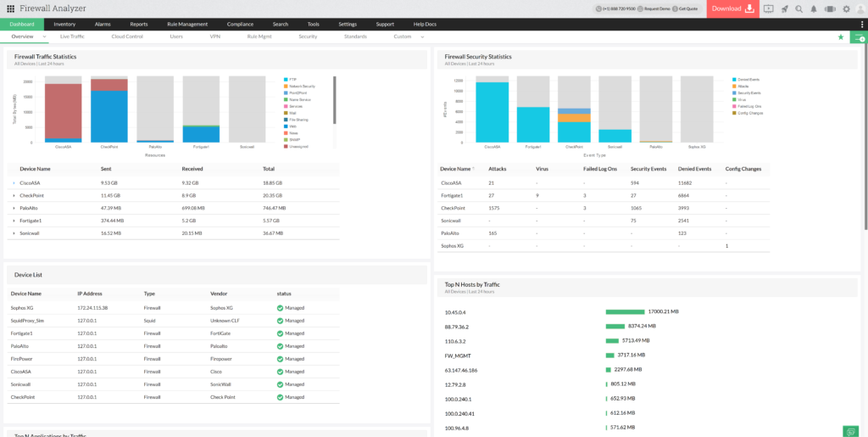Image resolution: width=868 pixels, height=437 pixels.
Task: Expand the PaloAlto traffic row
Action: click(14, 208)
